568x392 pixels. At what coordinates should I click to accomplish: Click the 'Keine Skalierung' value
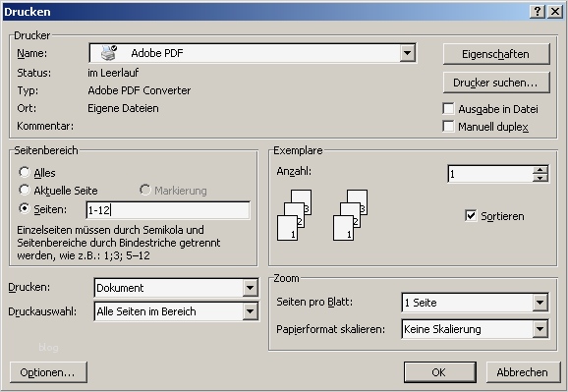442,329
